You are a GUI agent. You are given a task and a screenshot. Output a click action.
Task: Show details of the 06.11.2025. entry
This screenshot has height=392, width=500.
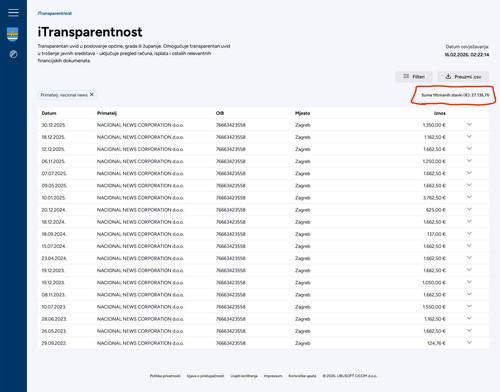click(469, 161)
